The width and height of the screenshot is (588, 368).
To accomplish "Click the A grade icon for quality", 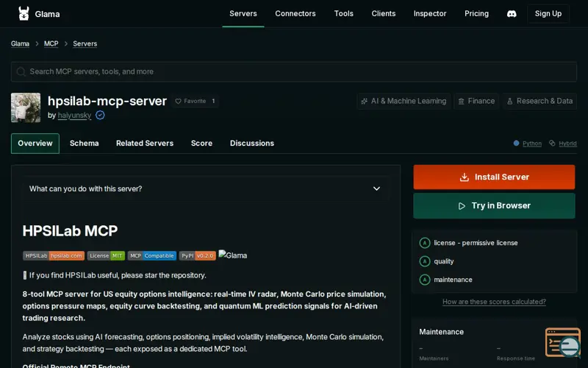I will [425, 261].
